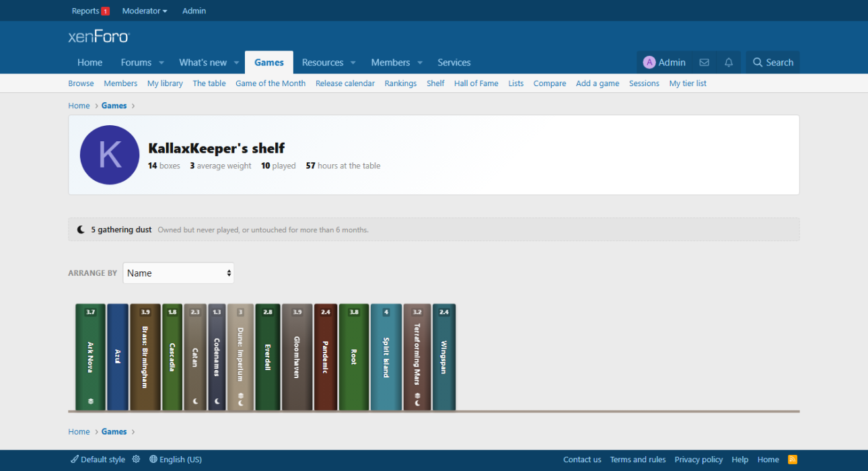This screenshot has height=471, width=868.
Task: Expand the Forums tab arrow
Action: [161, 63]
